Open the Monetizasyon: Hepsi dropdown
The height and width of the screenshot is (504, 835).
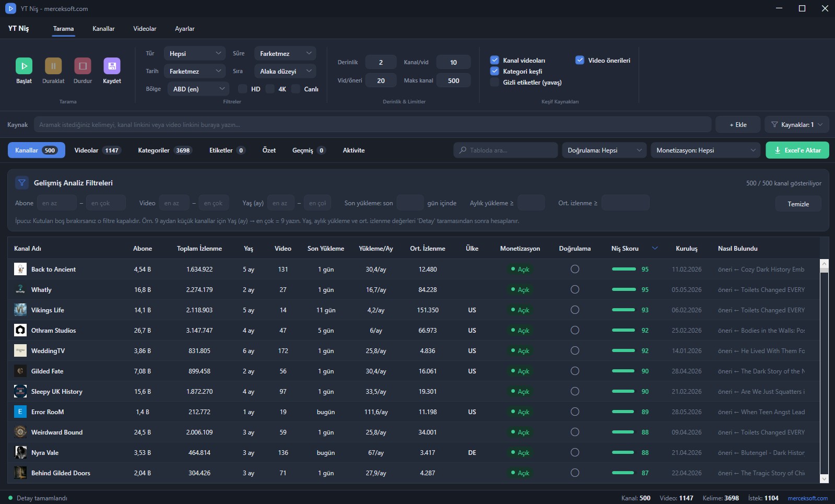point(705,150)
